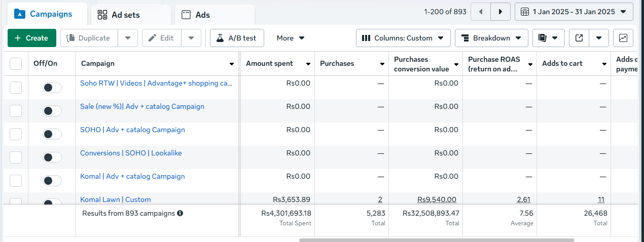Go to next page of campaigns
Screen dimensions: 644x242
click(x=500, y=12)
